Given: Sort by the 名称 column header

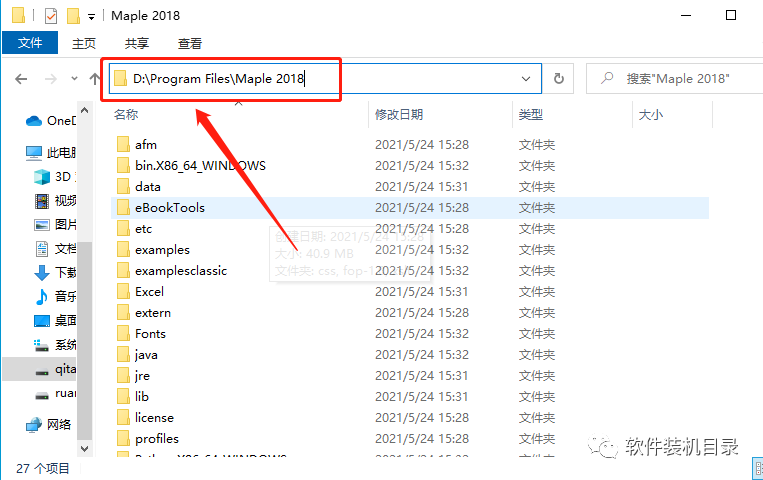Looking at the screenshot, I should 127,115.
